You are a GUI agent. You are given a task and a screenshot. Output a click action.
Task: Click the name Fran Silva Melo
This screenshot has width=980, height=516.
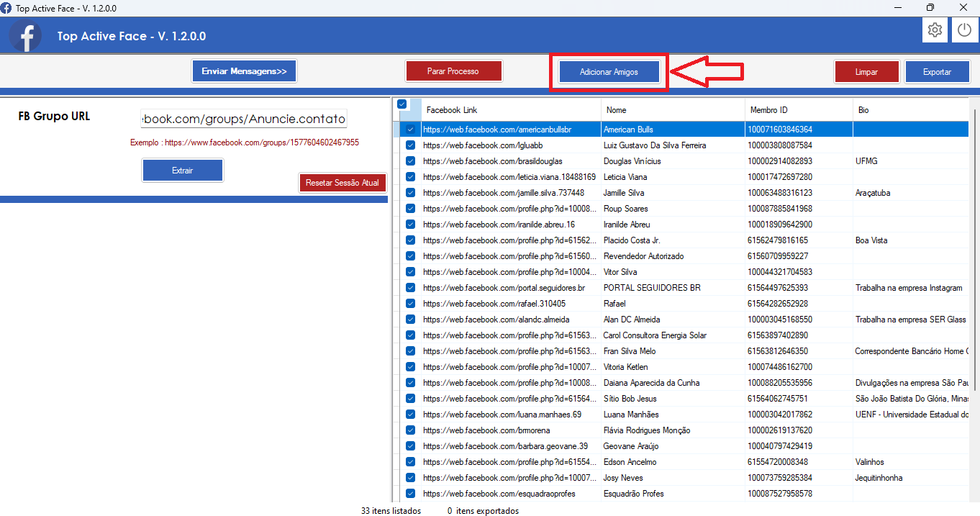coord(630,351)
